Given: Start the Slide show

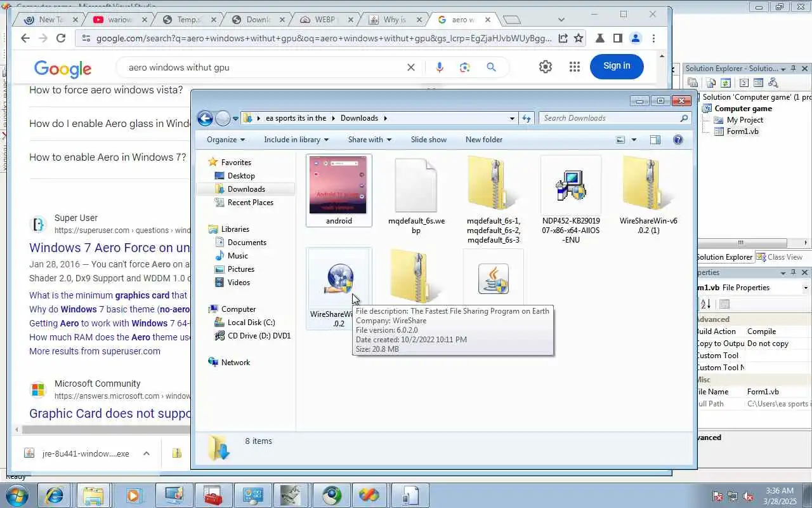Looking at the screenshot, I should [x=428, y=140].
